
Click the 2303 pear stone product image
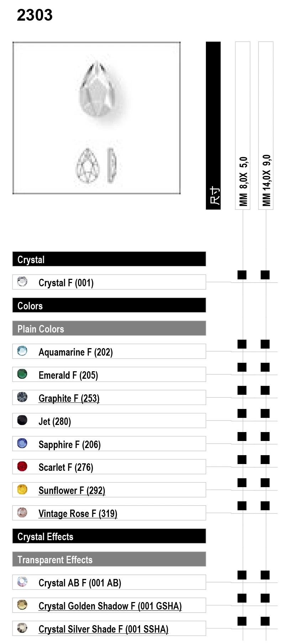click(x=97, y=118)
